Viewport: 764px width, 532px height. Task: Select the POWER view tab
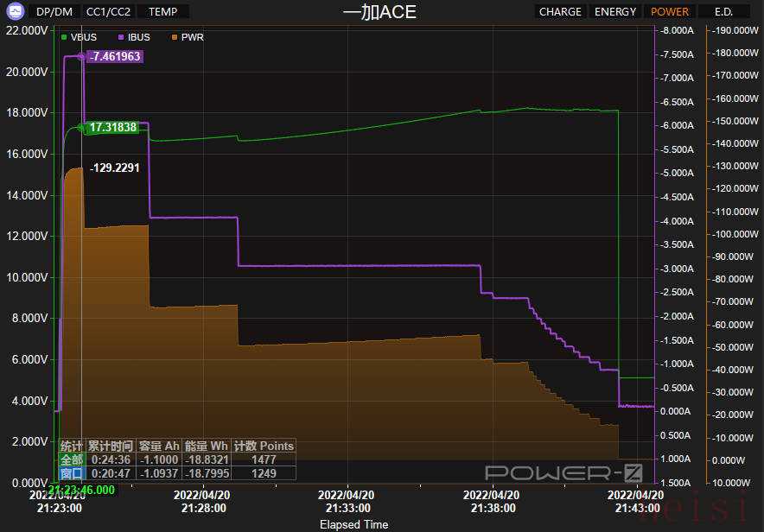click(670, 12)
